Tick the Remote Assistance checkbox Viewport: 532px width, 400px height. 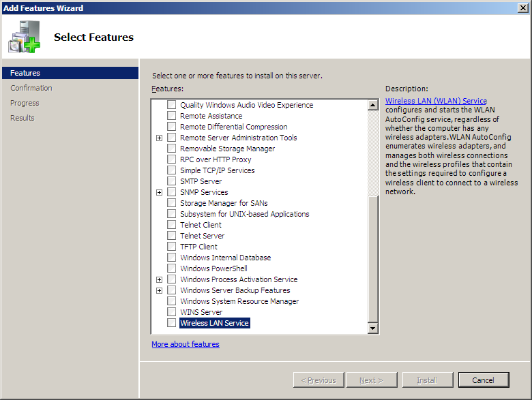(172, 115)
